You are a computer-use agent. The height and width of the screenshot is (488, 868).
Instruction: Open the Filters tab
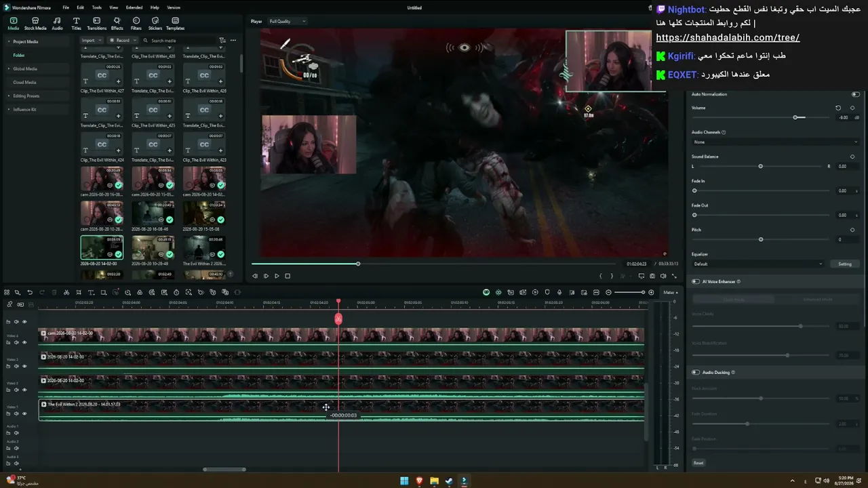136,24
